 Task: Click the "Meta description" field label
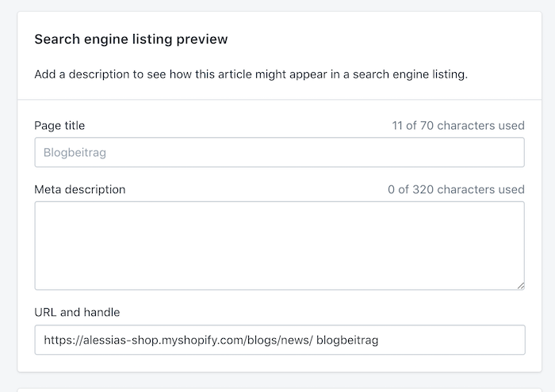pos(79,189)
